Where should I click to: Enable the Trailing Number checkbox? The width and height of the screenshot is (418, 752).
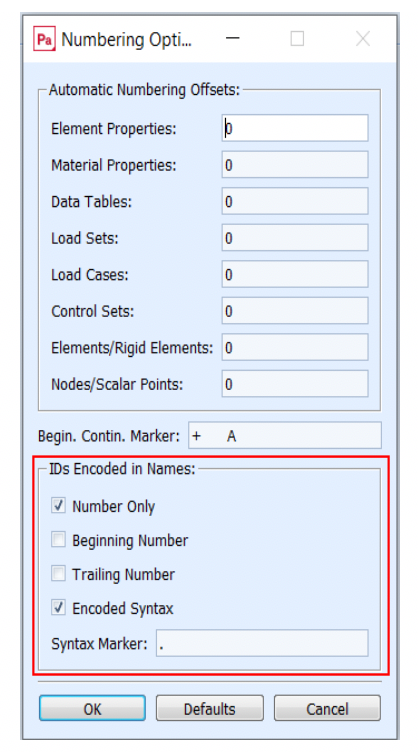58,574
